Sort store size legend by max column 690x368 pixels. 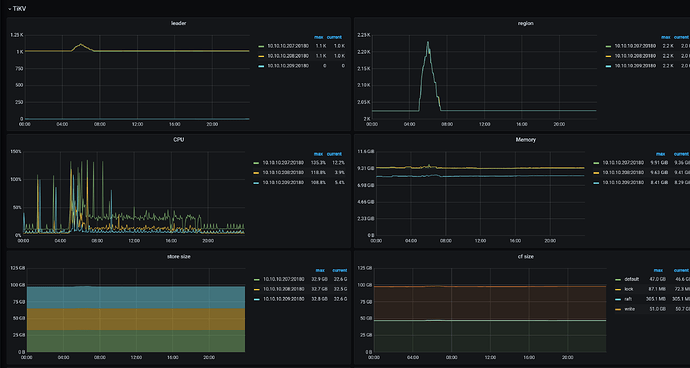(x=320, y=270)
